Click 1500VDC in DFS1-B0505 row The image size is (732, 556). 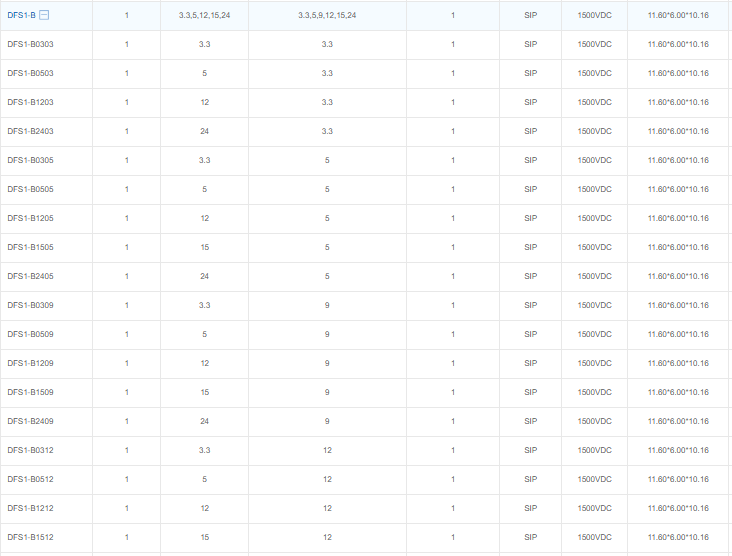coord(594,189)
